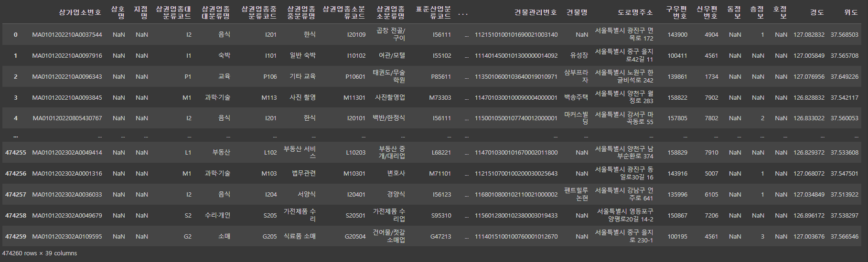Select cell MA0101202210A0093845
The height and width of the screenshot is (262, 868).
[67, 98]
